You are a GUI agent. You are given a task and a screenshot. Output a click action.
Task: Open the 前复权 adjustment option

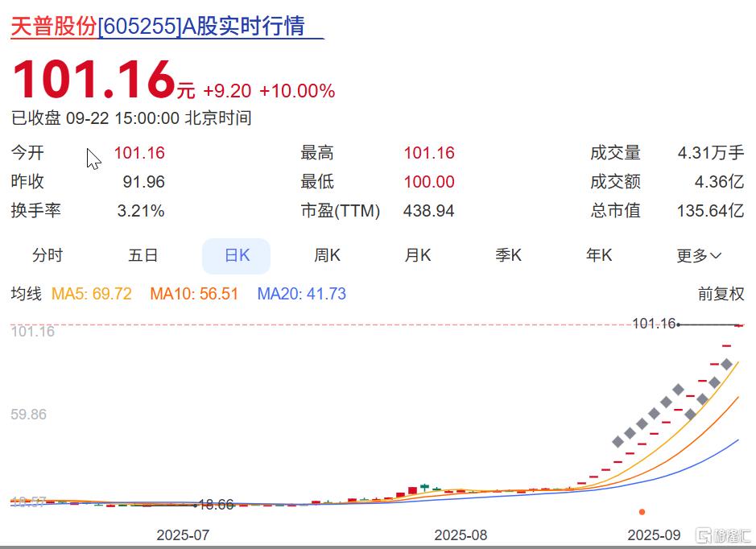tap(721, 294)
